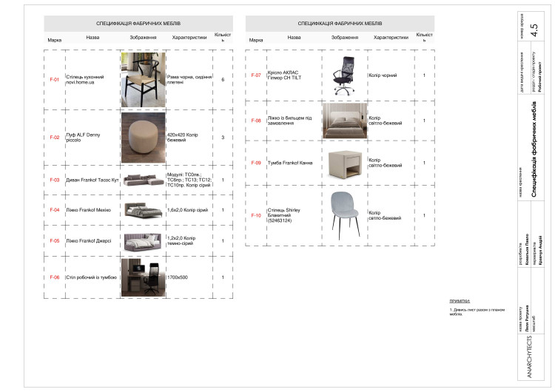Select the F-09 mark label
The image size is (555, 392).
point(256,163)
